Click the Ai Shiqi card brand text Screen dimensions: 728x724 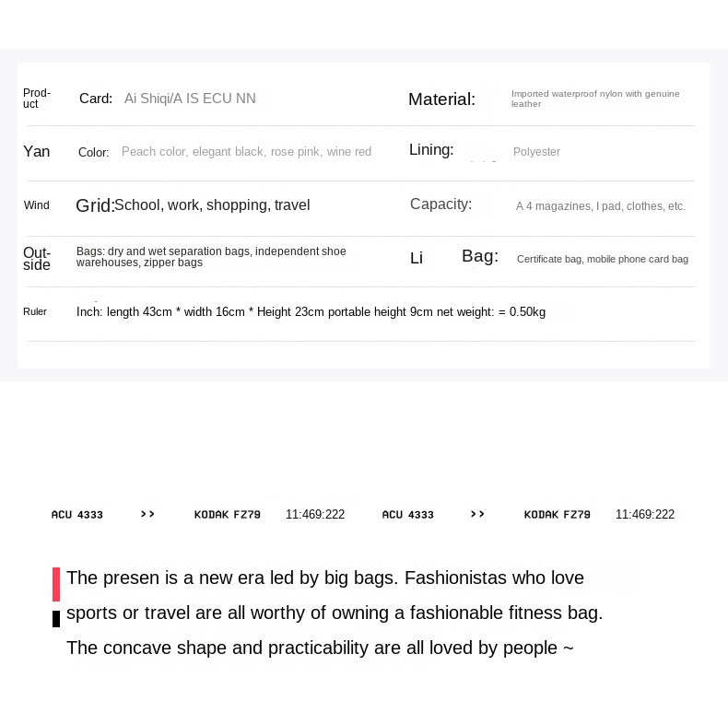tap(190, 99)
